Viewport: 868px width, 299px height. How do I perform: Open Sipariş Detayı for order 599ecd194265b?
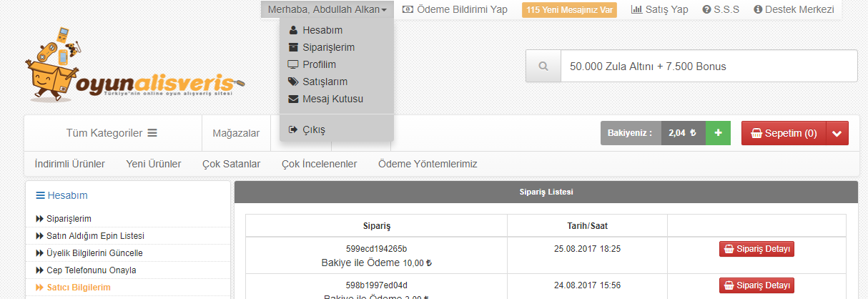point(756,249)
